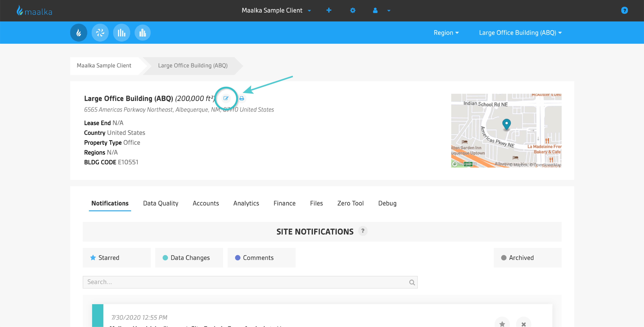Switch to the Debug tab
This screenshot has width=644, height=327.
pos(387,203)
